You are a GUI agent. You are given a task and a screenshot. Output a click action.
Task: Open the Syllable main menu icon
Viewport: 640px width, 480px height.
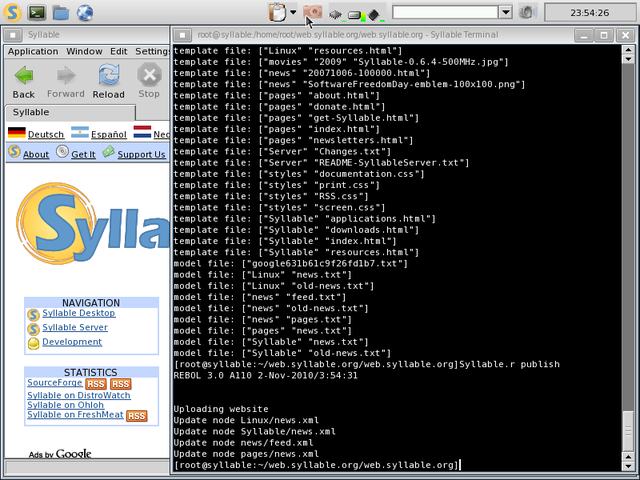coord(13,13)
